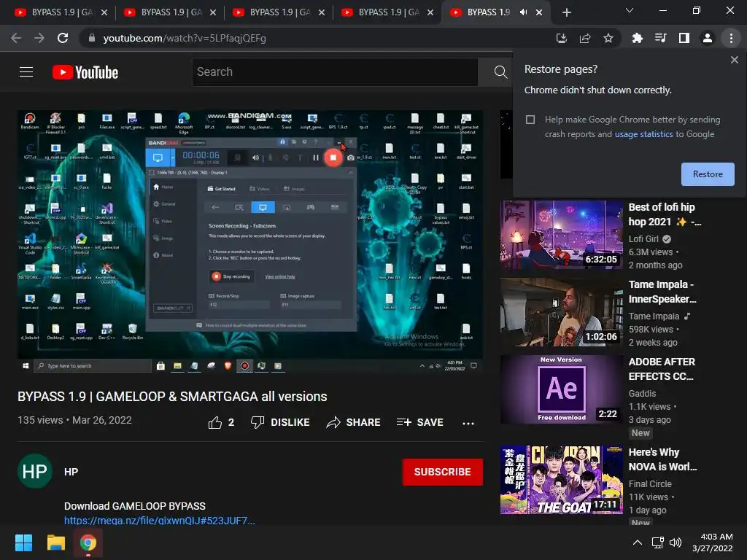Open the Tame Impala InnerSpeaker thumbnail
Screen dimensions: 747x560
(x=561, y=312)
